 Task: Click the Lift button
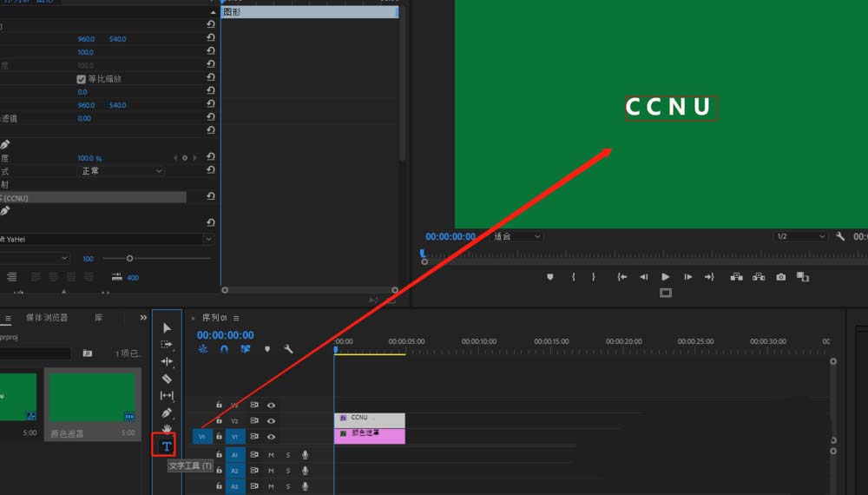(x=736, y=277)
